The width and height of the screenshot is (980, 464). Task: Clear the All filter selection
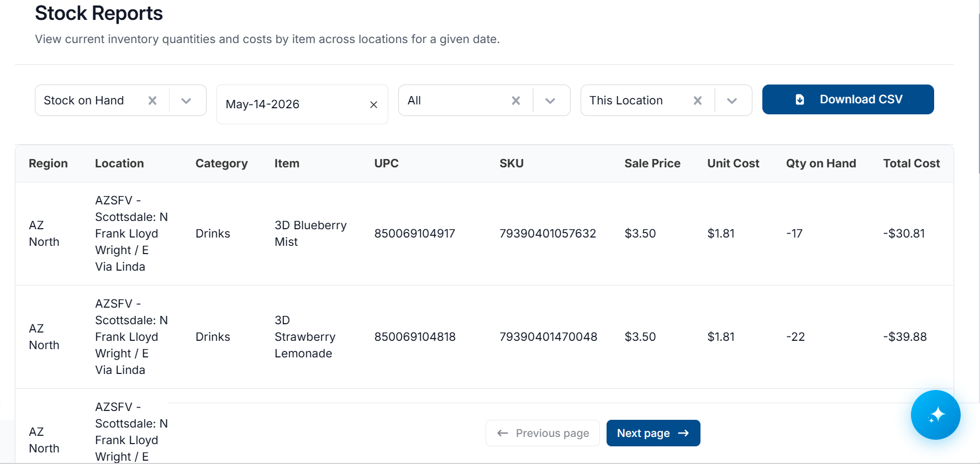(x=516, y=101)
